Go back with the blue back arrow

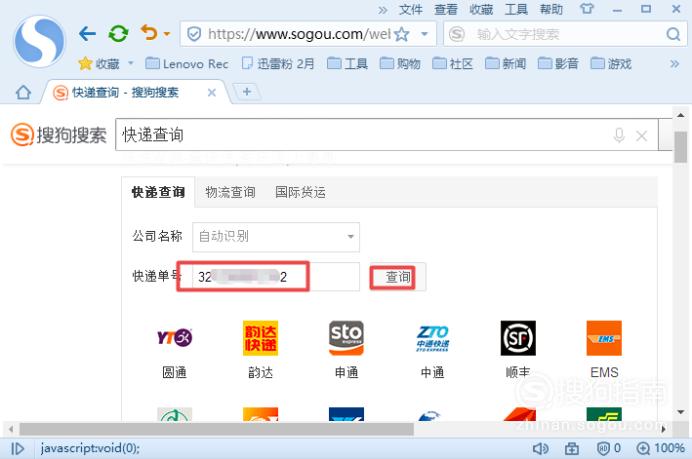87,34
